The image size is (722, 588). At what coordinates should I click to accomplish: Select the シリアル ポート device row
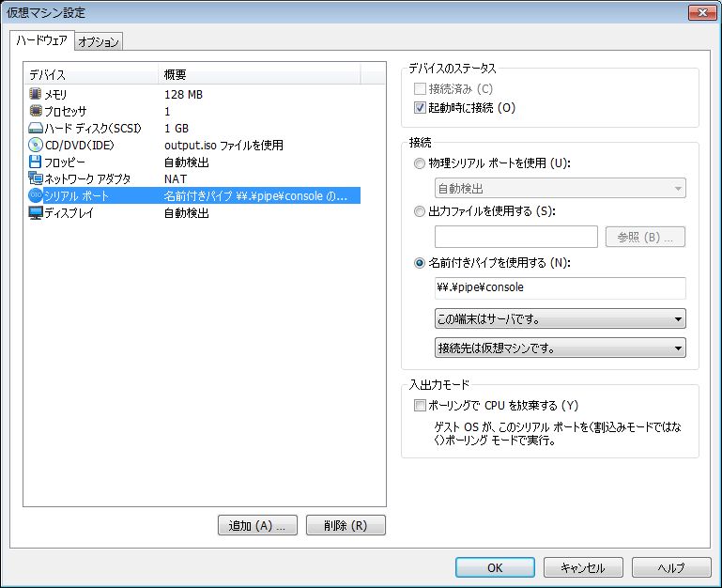[193, 196]
